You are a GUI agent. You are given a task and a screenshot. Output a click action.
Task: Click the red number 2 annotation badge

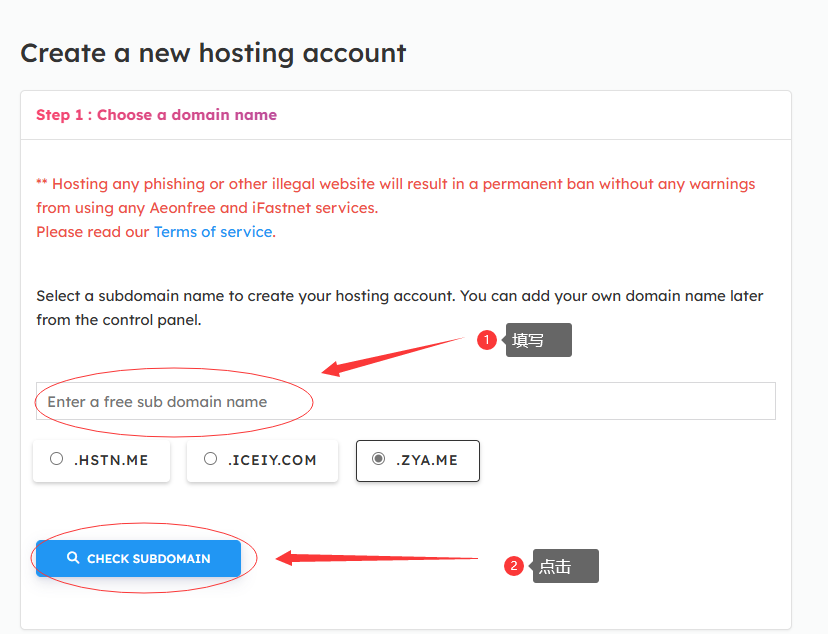point(514,566)
